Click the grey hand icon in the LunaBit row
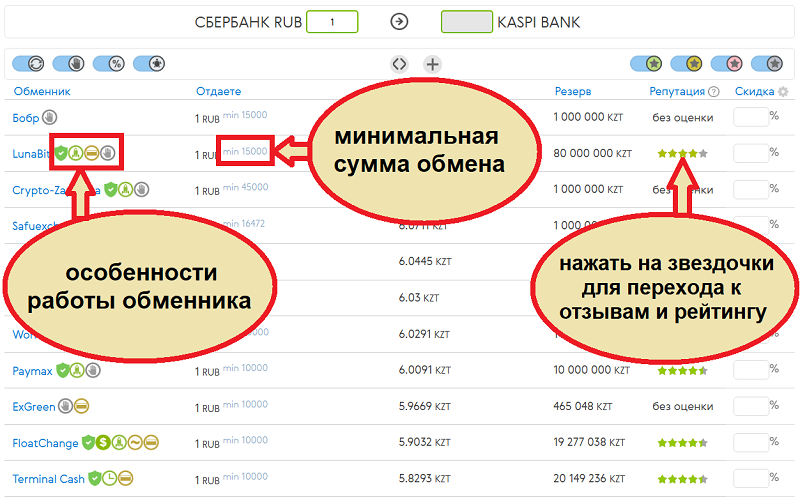Image resolution: width=800 pixels, height=504 pixels. click(x=108, y=153)
